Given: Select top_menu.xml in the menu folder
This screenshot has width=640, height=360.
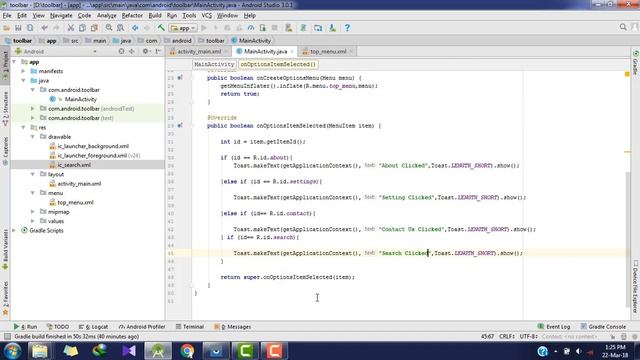Looking at the screenshot, I should coord(76,202).
